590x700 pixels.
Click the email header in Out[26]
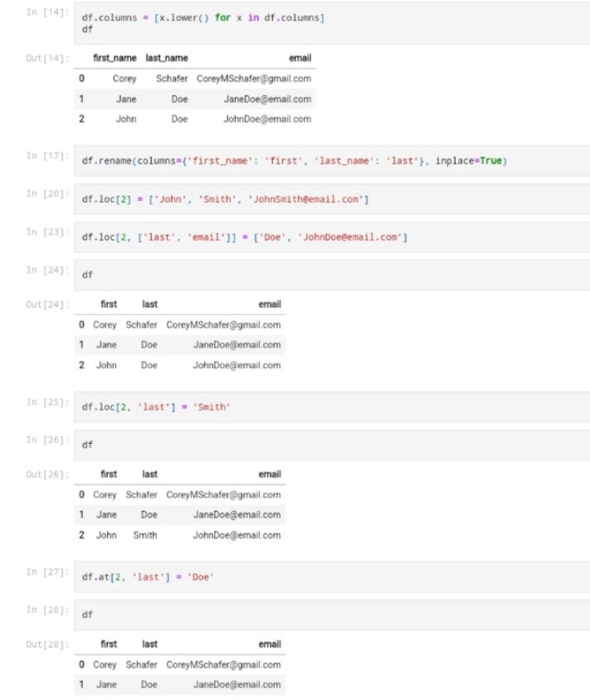pos(270,474)
